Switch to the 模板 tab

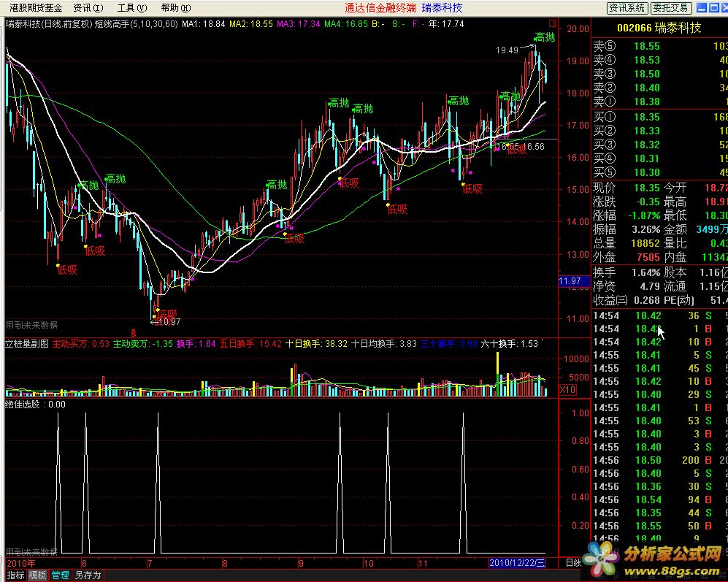click(x=38, y=575)
